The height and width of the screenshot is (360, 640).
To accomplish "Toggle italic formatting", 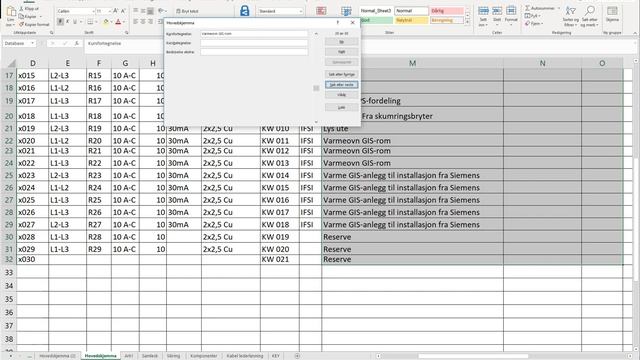I will click(68, 22).
